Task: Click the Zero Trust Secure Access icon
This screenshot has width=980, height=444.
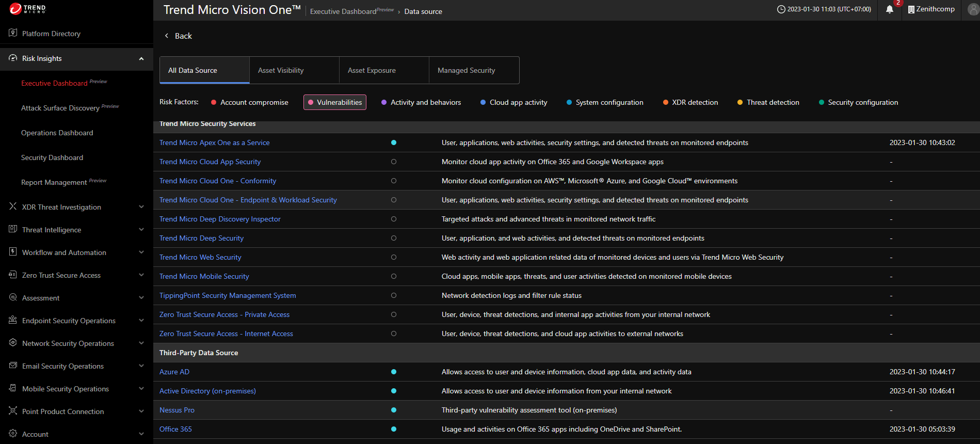Action: [13, 275]
